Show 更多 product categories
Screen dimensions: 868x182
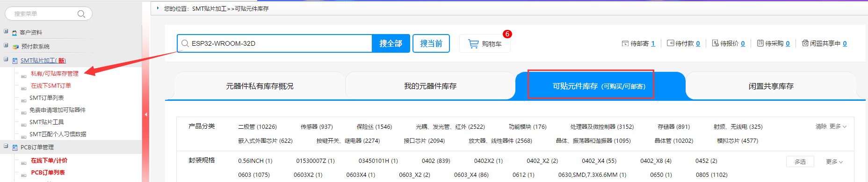point(838,126)
